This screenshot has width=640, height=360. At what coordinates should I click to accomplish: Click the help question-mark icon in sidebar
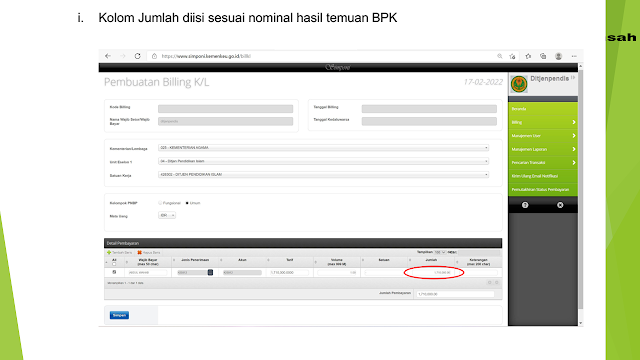click(525, 205)
